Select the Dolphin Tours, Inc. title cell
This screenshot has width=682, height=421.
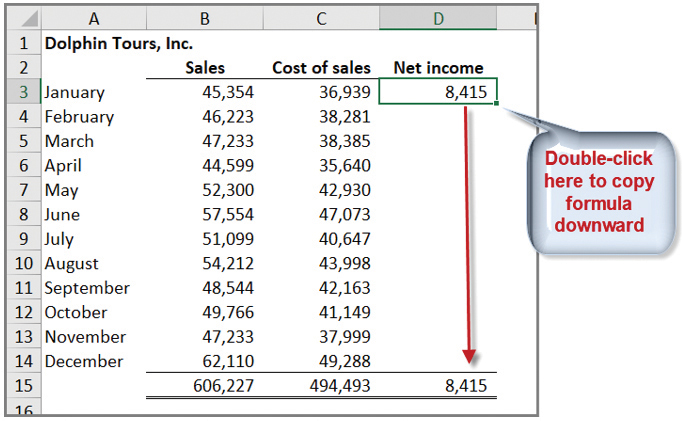tap(119, 44)
